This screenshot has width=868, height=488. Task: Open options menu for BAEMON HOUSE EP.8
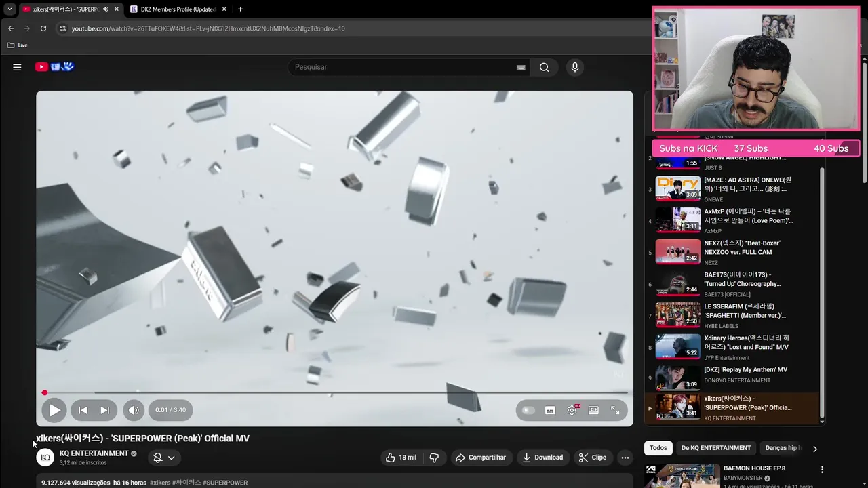click(822, 469)
